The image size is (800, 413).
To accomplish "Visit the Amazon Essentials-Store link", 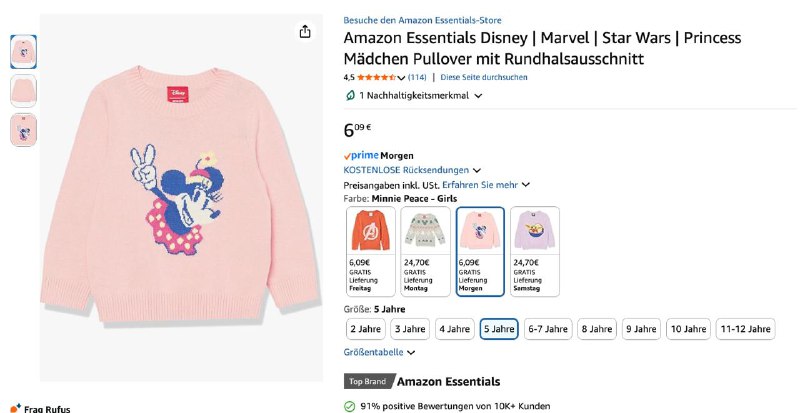I will [x=422, y=20].
